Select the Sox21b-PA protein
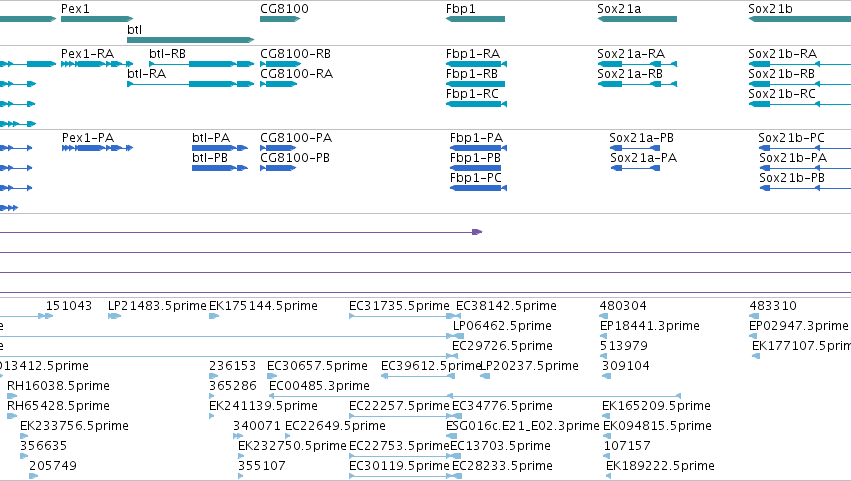Screen dimensions: 851x481 793,158
